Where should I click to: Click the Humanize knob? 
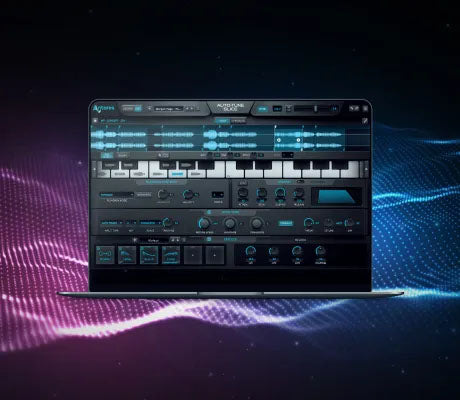(x=230, y=223)
